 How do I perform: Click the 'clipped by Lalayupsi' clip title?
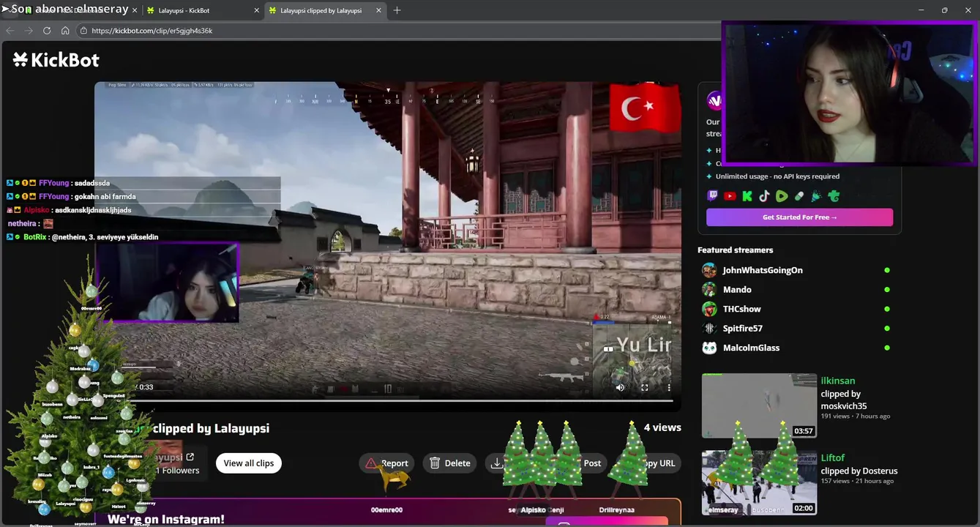[211, 428]
